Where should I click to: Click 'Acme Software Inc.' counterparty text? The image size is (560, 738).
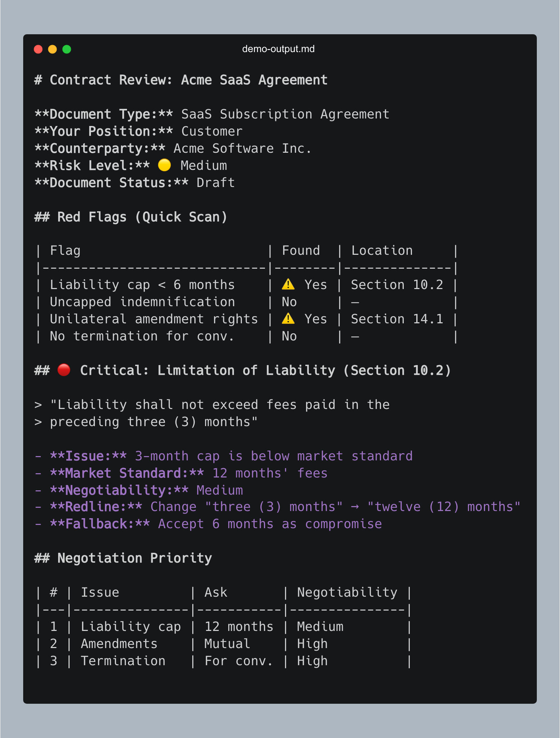pyautogui.click(x=243, y=148)
